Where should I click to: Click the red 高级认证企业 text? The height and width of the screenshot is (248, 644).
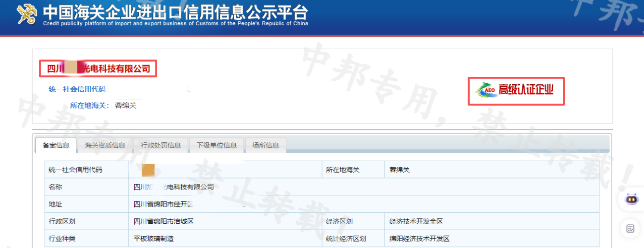click(x=526, y=90)
